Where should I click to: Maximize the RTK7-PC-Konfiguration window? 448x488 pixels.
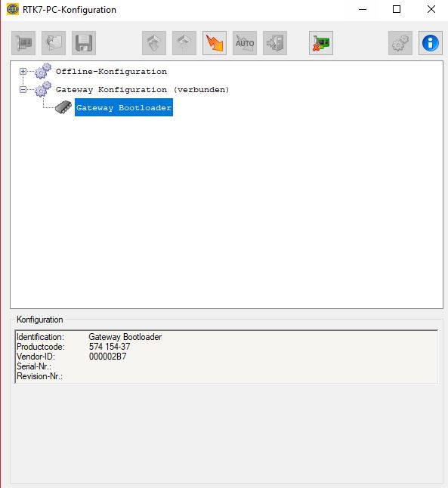pyautogui.click(x=397, y=9)
